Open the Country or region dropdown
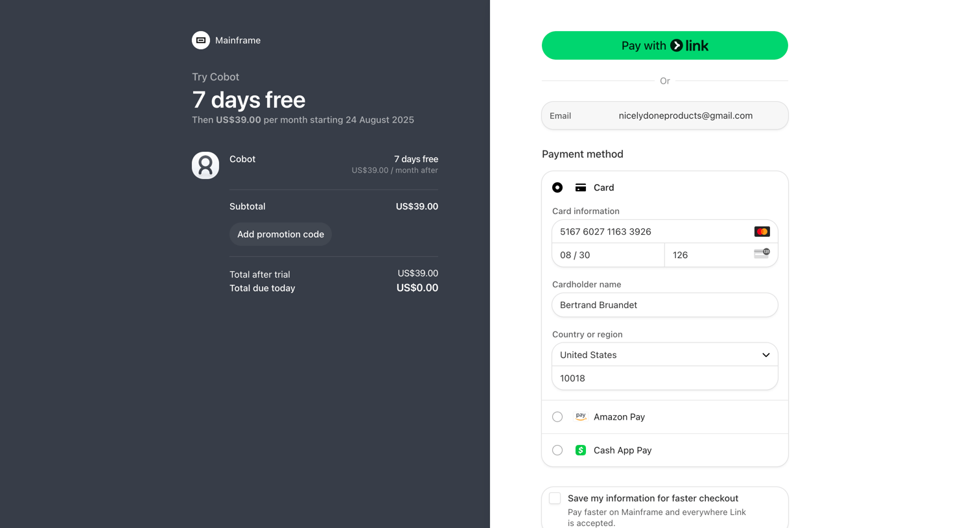The height and width of the screenshot is (528, 980). 665,355
